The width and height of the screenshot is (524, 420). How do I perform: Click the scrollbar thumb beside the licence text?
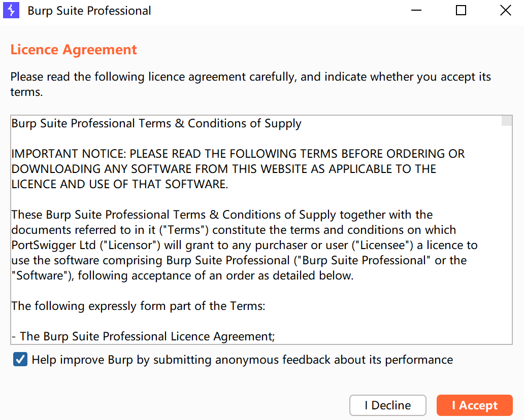tap(506, 121)
